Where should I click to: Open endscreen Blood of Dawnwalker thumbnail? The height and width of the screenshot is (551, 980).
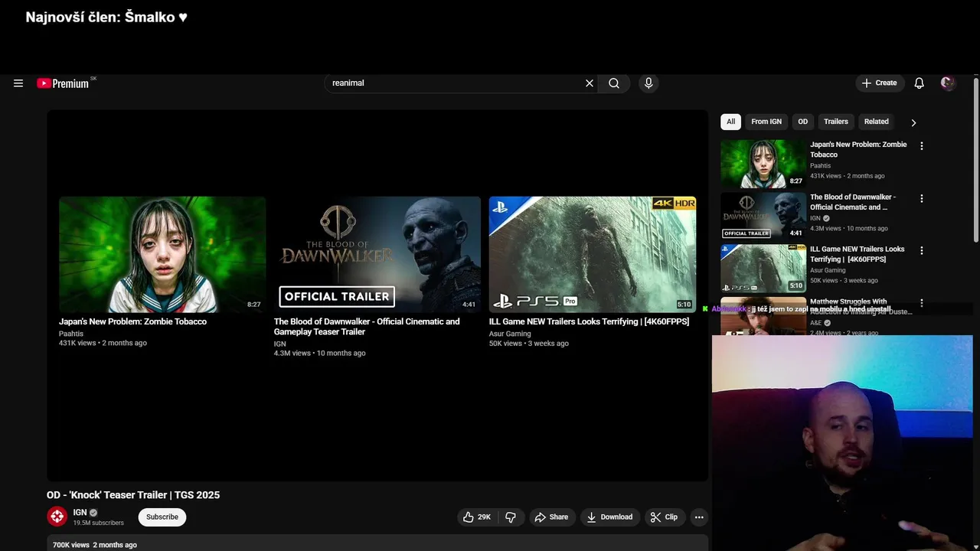pos(377,254)
